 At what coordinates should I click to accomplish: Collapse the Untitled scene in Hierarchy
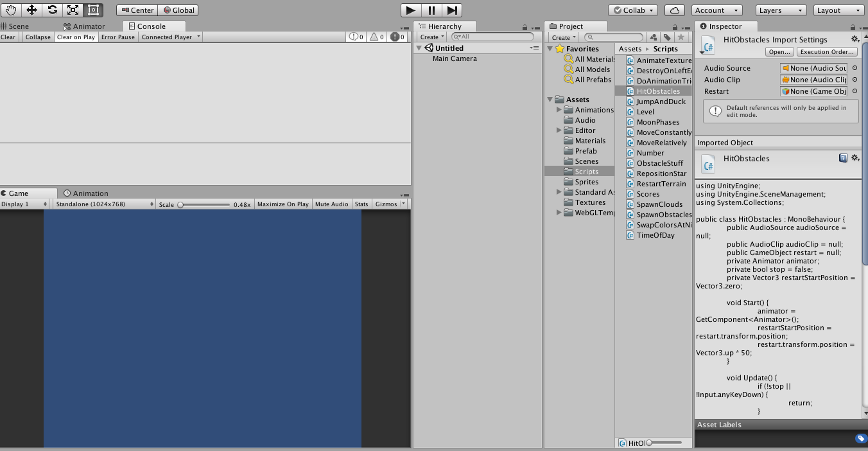tap(419, 48)
